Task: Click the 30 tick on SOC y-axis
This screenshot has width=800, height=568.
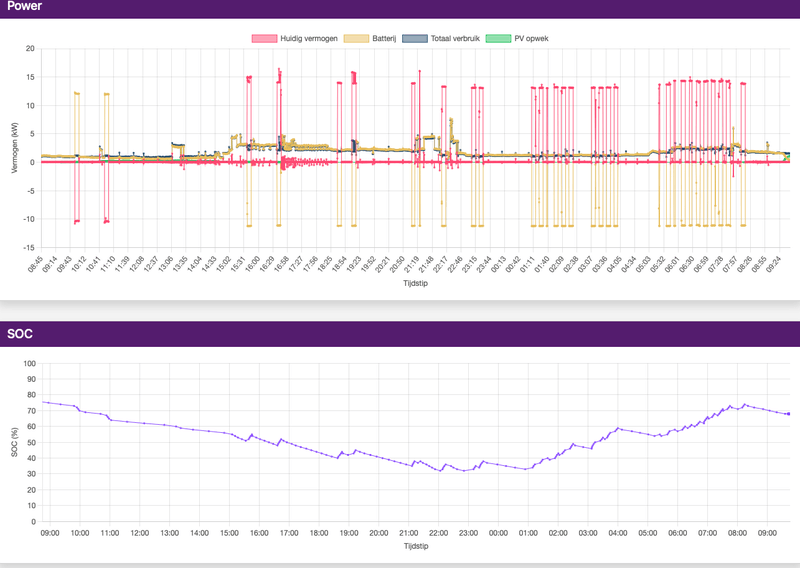Action: click(32, 474)
